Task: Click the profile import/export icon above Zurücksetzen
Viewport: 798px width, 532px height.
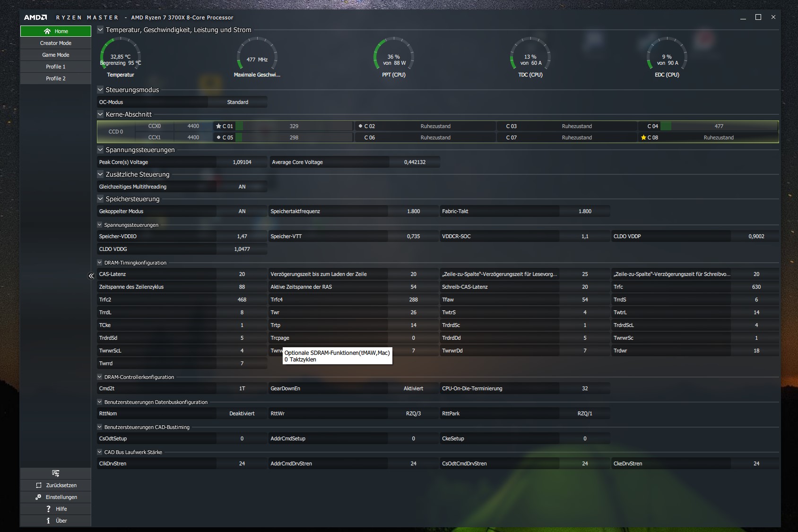Action: click(56, 473)
